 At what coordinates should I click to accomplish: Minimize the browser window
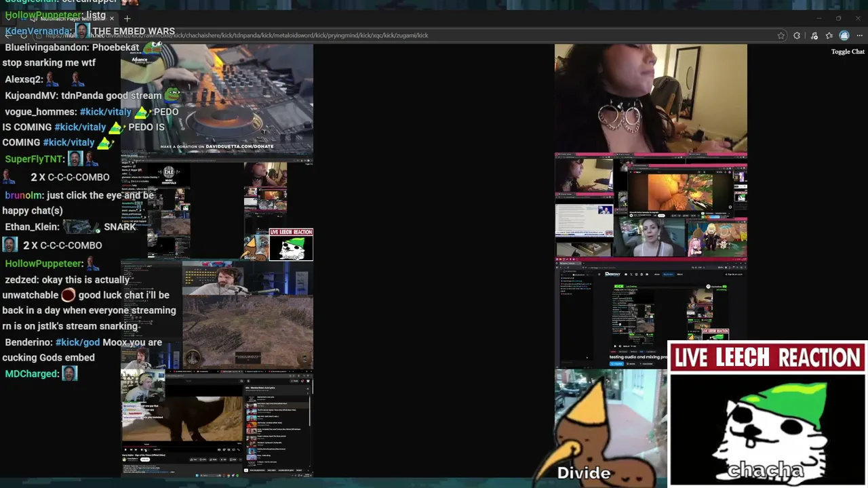click(x=818, y=18)
